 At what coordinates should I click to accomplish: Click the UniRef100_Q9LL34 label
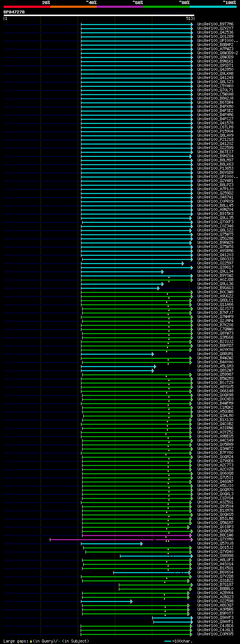coord(215,272)
